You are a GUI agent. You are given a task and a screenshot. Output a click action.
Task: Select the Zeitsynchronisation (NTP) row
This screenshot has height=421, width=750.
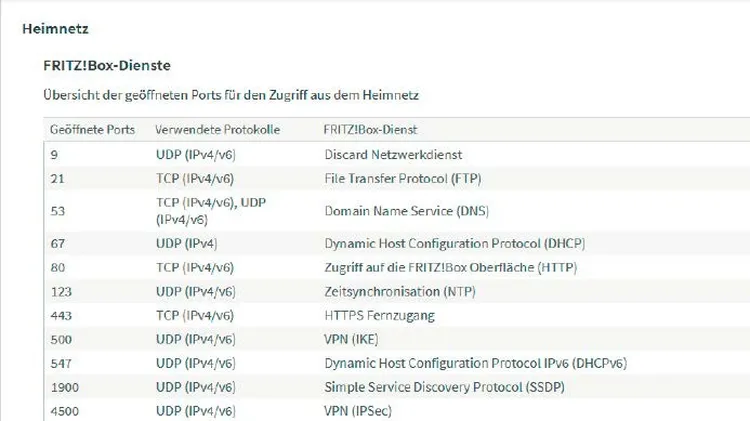click(x=397, y=291)
